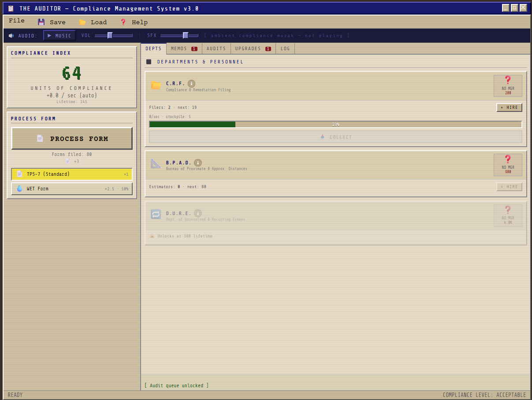The image size is (532, 400).
Task: Switch to the Log tab
Action: point(286,48)
